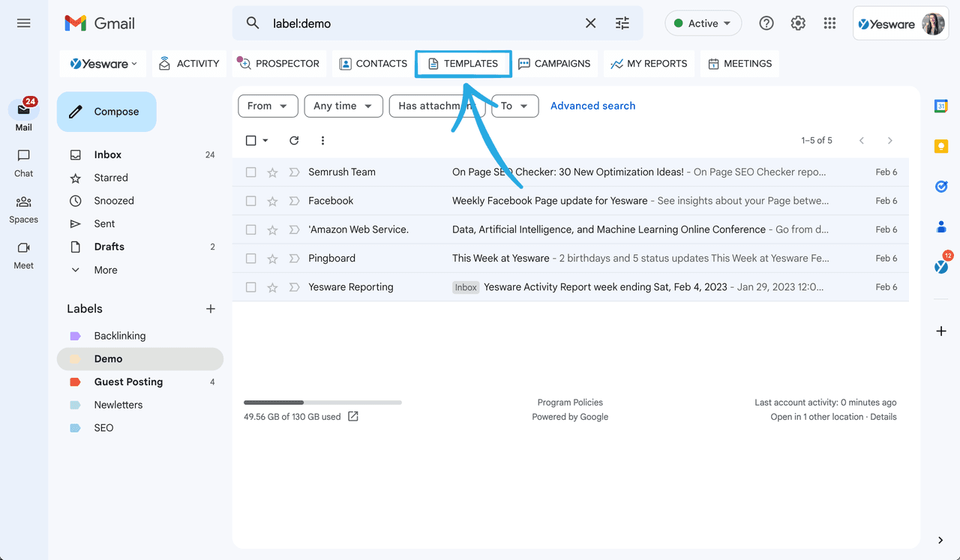Open the Any time filter dropdown

point(343,106)
